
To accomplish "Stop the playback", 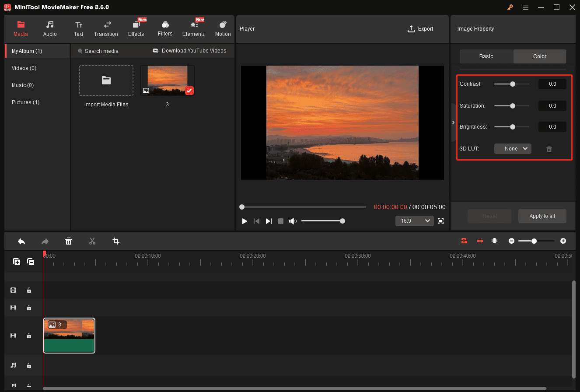I will point(281,221).
